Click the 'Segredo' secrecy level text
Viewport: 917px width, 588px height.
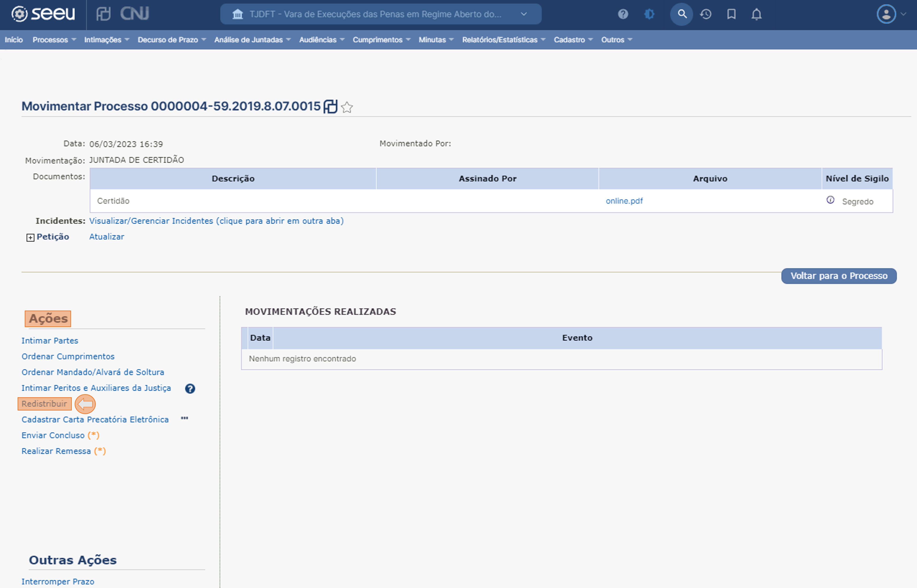coord(858,202)
